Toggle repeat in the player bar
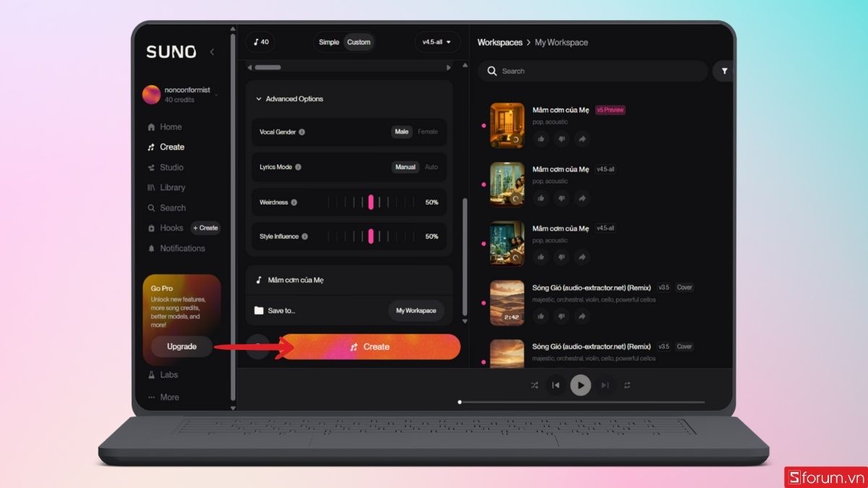The image size is (868, 488). click(x=627, y=385)
